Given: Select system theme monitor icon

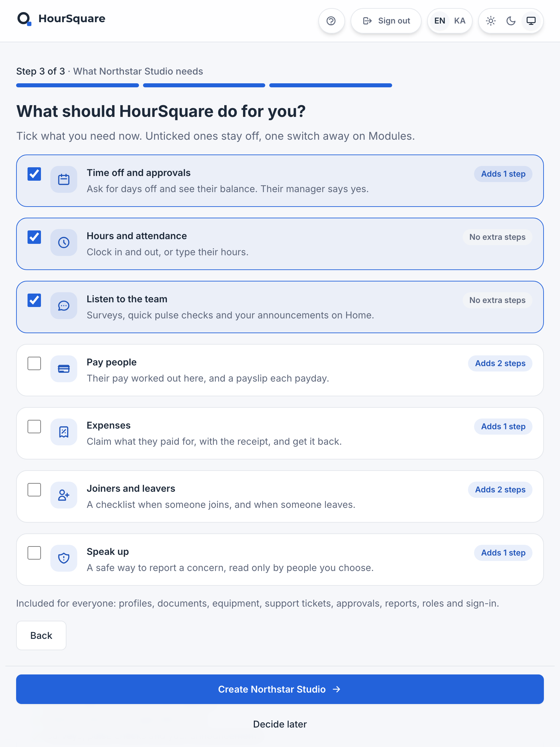Looking at the screenshot, I should point(531,21).
